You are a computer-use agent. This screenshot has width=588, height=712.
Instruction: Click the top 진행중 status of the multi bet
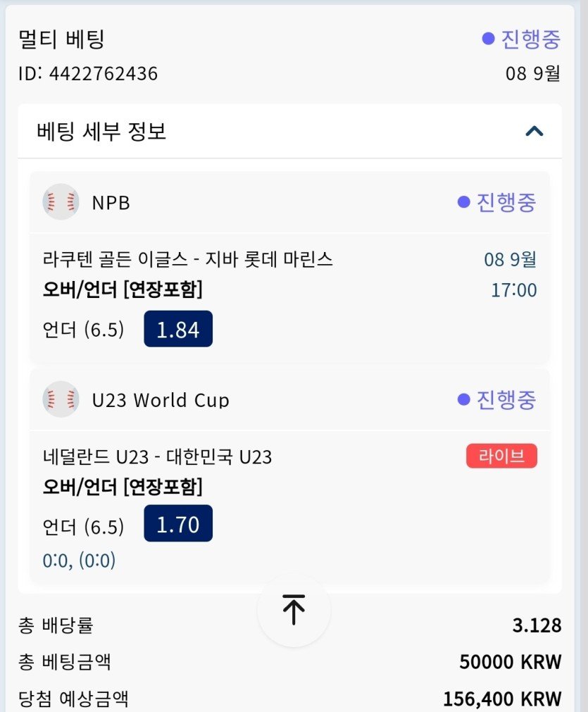(521, 39)
